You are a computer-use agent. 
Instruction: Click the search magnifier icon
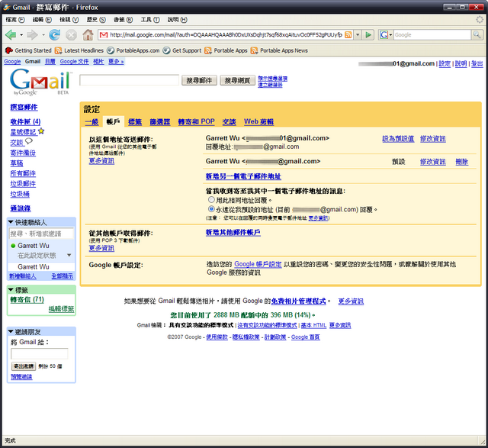(477, 34)
